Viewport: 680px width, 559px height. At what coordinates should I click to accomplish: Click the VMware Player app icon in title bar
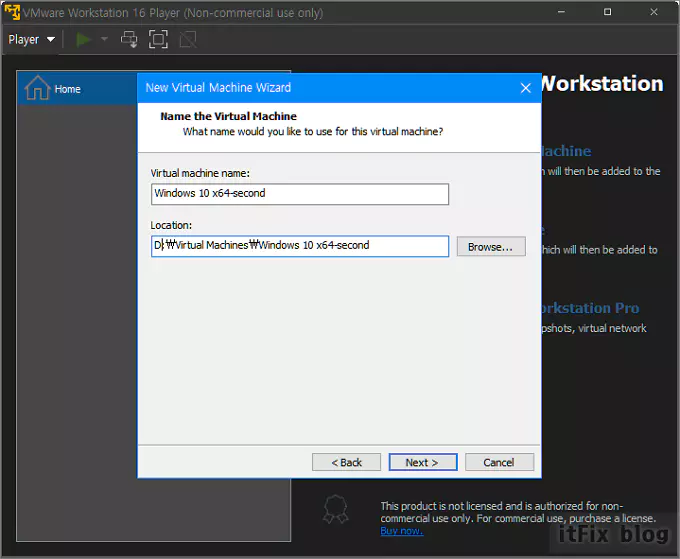12,12
